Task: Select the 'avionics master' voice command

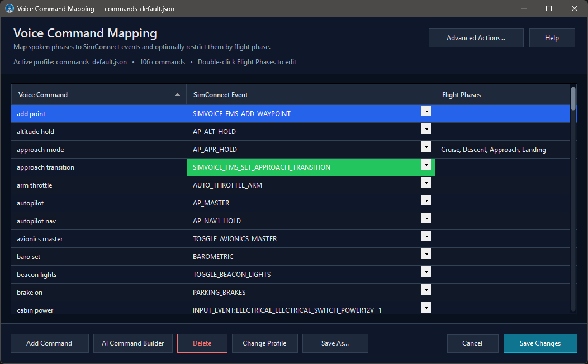Action: coord(99,239)
